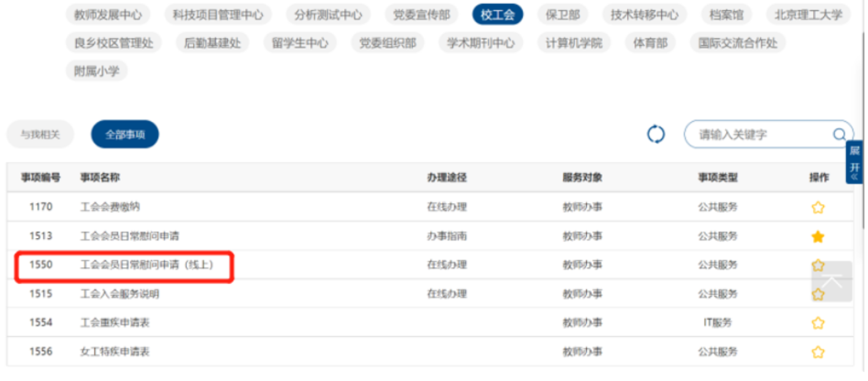
Task: Unfavorite the filled star for item 1513
Action: pos(818,237)
